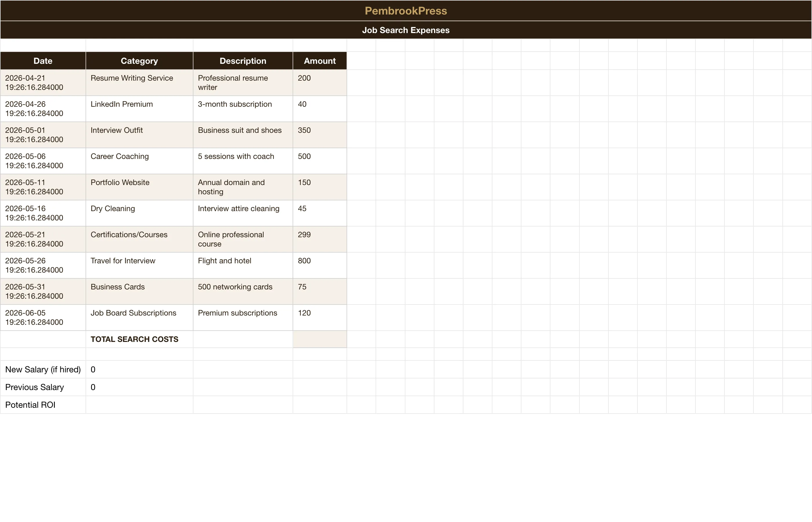Select the 2026-06-05 date cell
Screen dimensions: 812x522
click(43, 318)
